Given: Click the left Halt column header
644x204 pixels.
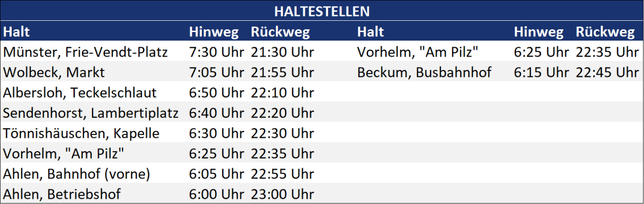Looking at the screenshot, I should pos(17,32).
